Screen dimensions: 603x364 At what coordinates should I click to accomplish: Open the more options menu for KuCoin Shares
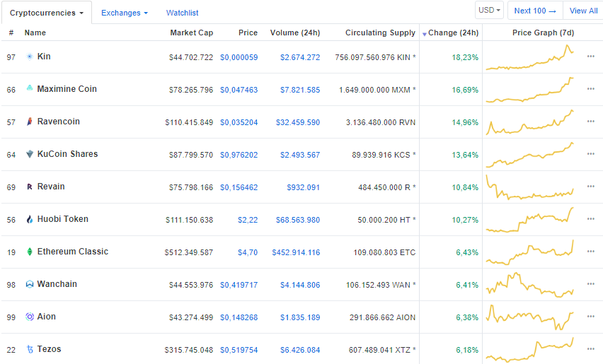click(591, 154)
